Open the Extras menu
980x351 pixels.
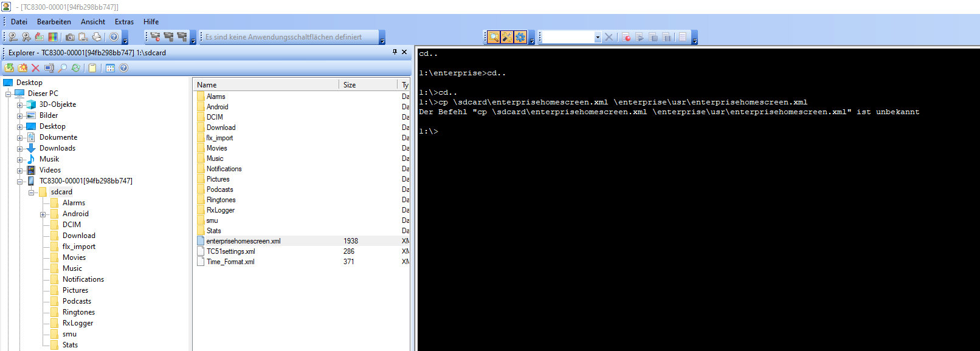124,21
